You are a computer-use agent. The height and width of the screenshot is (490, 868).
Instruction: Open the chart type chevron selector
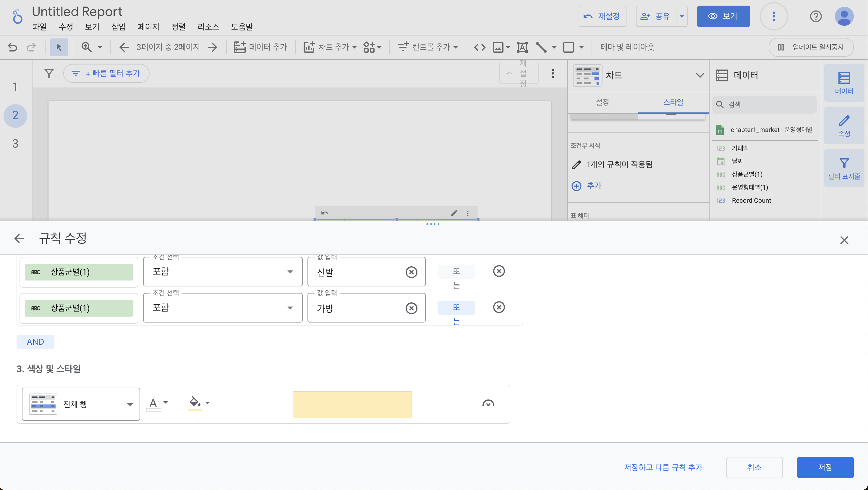tap(699, 75)
